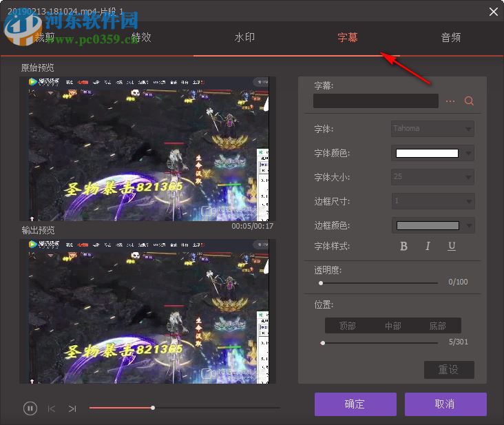Open the 字体大小 dropdown
Screen dimensions: 504x425
(x=432, y=177)
